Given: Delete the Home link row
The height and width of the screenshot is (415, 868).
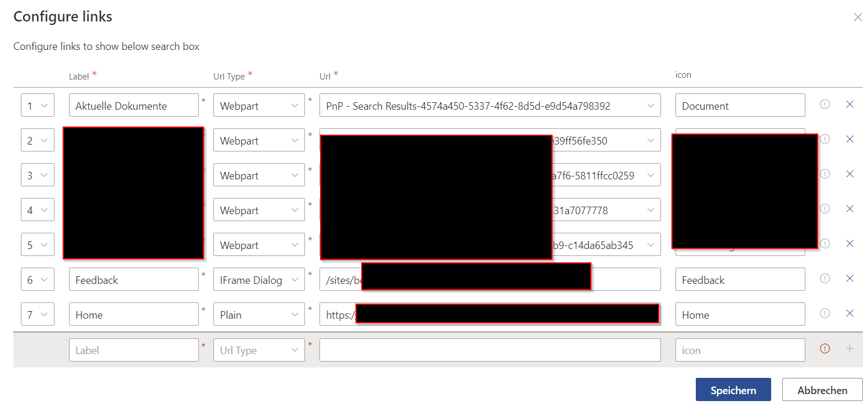Looking at the screenshot, I should click(x=850, y=313).
